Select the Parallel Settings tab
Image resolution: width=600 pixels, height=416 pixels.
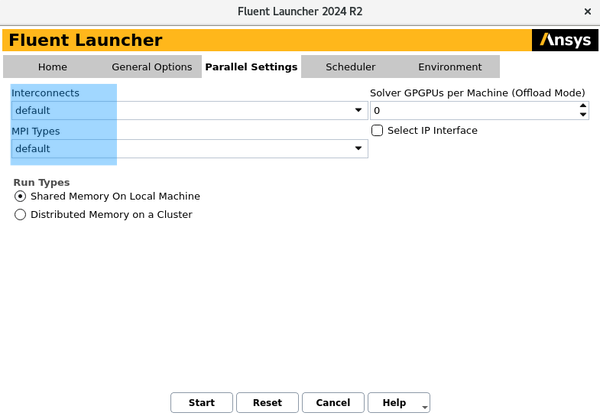tap(251, 67)
